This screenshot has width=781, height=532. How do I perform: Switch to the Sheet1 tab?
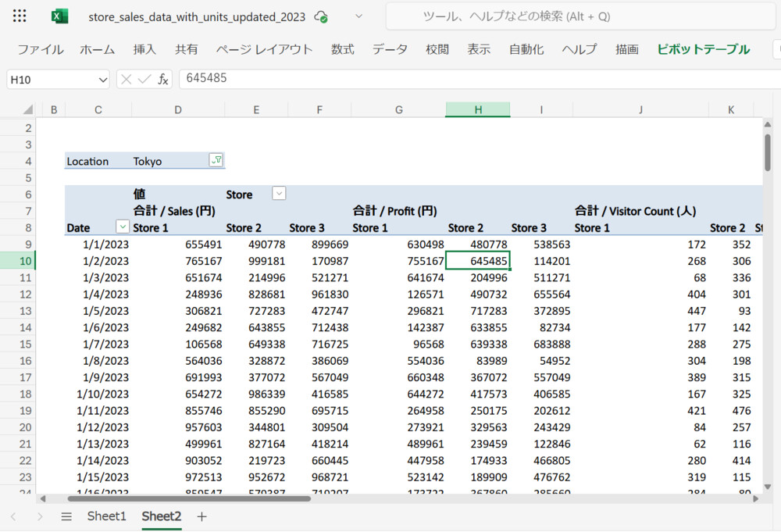tap(106, 516)
